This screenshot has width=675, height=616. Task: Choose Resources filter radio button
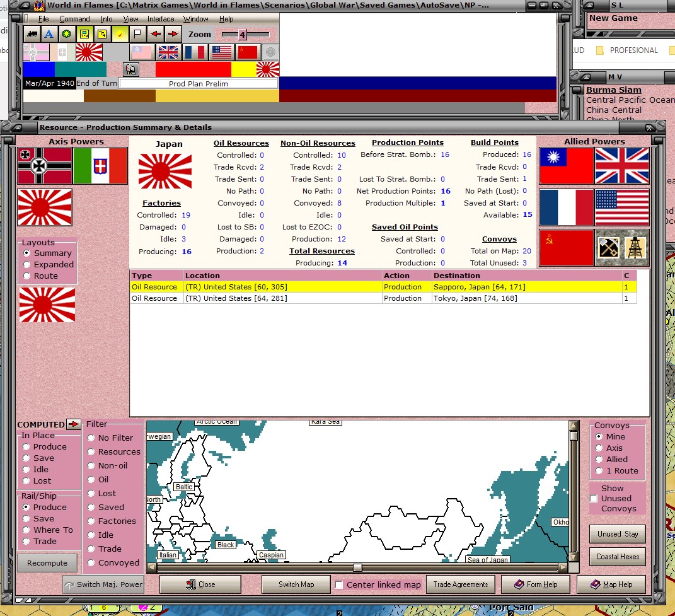tap(91, 451)
